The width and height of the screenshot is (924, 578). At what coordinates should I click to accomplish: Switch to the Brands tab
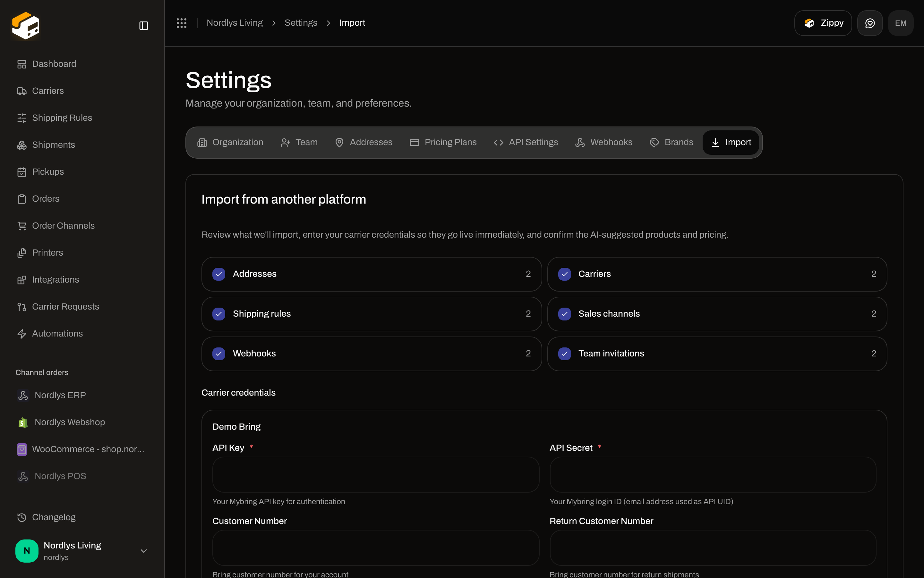click(671, 142)
